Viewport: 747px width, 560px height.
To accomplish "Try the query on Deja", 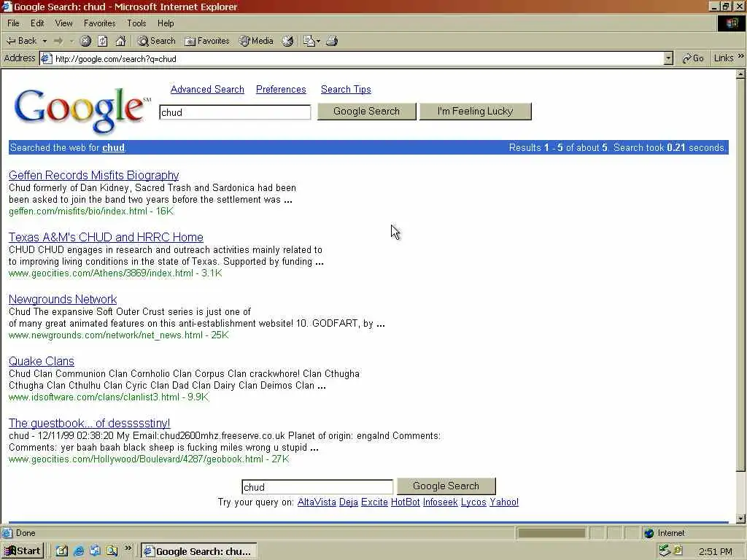I will [x=349, y=502].
